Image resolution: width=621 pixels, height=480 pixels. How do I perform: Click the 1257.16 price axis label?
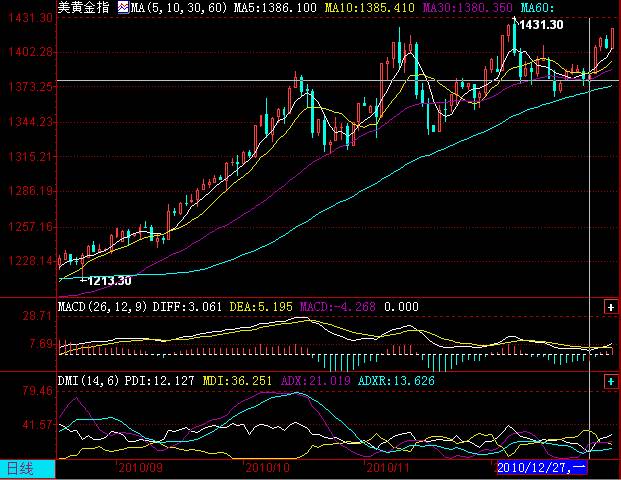coord(31,227)
